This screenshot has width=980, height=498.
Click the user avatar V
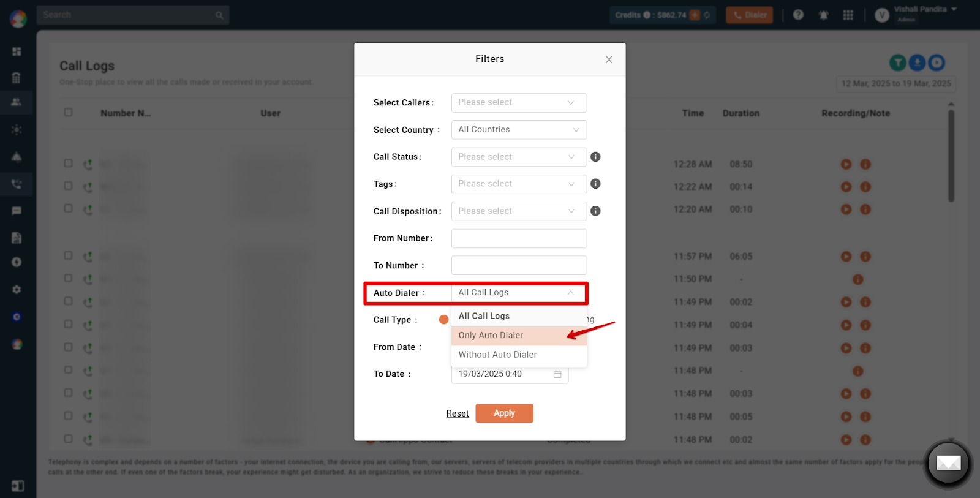(x=882, y=16)
